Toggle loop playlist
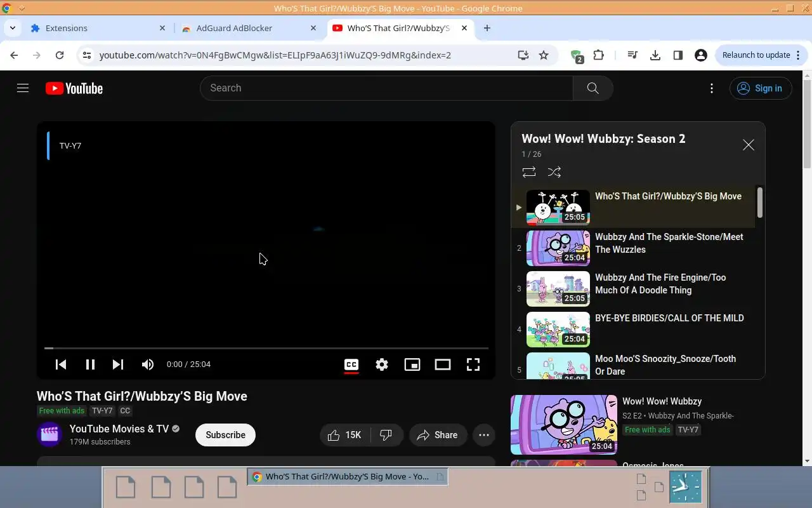Screen dimensions: 812x508 coord(529,172)
